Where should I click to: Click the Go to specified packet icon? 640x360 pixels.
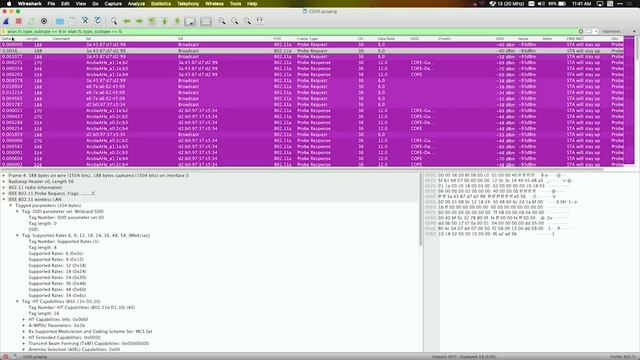(152, 21)
